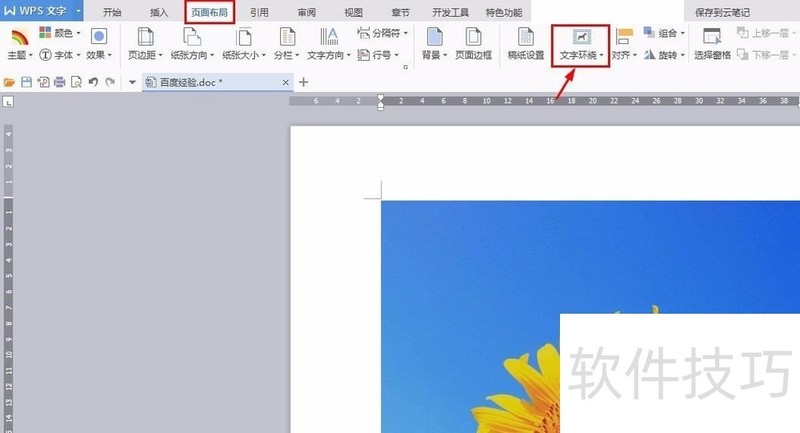The width and height of the screenshot is (800, 433).
Task: Click the open folder icon
Action: [x=10, y=81]
